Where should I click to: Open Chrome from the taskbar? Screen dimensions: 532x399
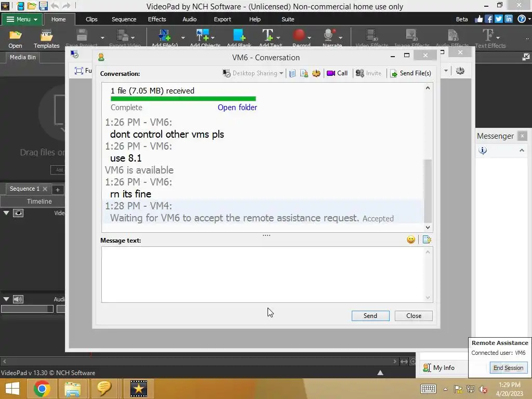42,389
